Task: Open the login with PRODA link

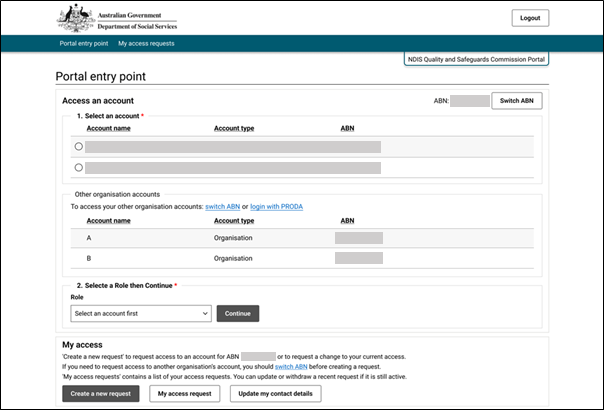Action: [276, 206]
